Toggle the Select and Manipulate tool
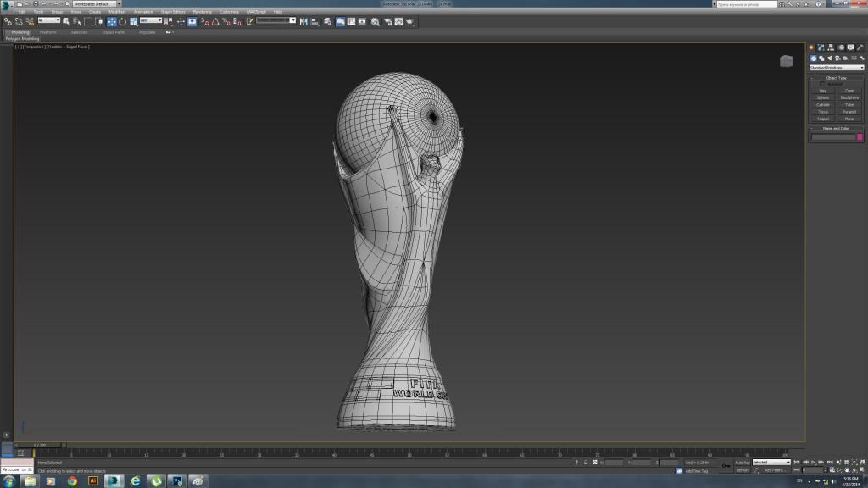868x488 pixels. (x=181, y=21)
